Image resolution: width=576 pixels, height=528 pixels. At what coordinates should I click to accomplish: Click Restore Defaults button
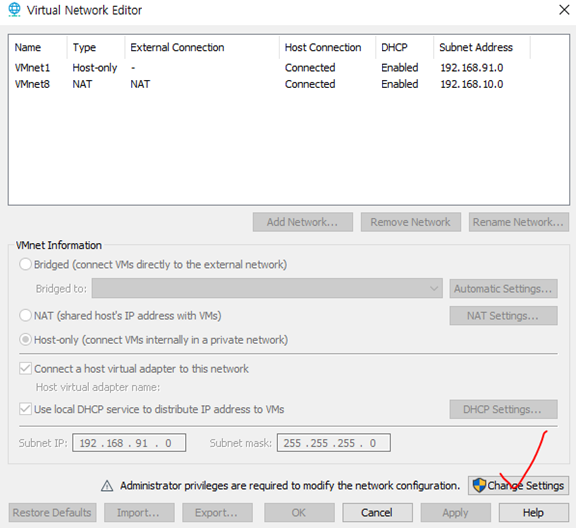pyautogui.click(x=52, y=513)
